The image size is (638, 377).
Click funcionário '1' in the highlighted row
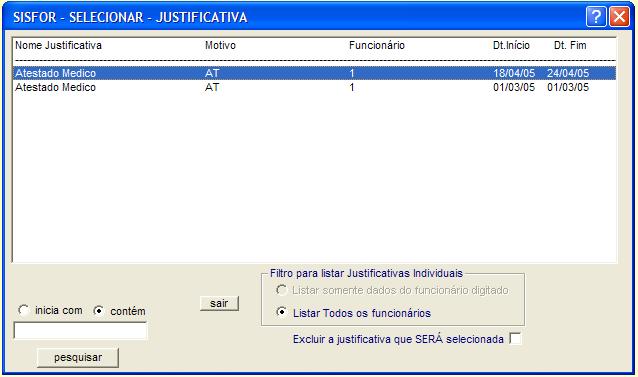[x=352, y=73]
